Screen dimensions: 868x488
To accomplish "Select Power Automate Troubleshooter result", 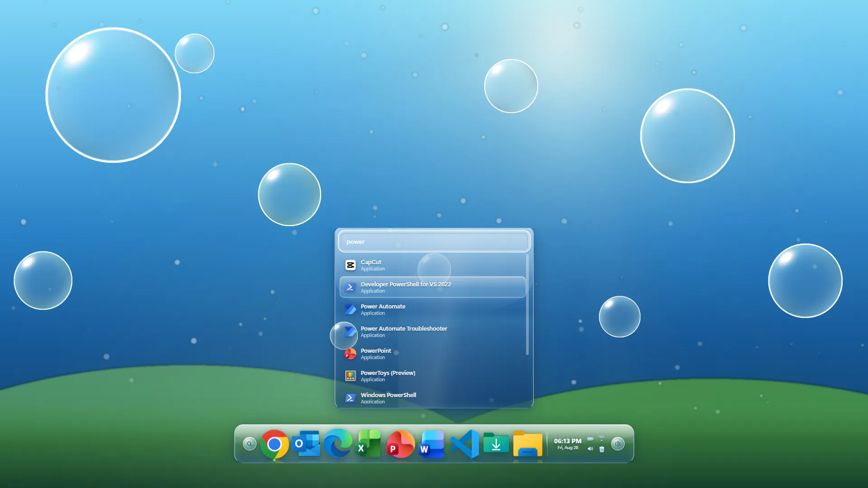I will [433, 332].
